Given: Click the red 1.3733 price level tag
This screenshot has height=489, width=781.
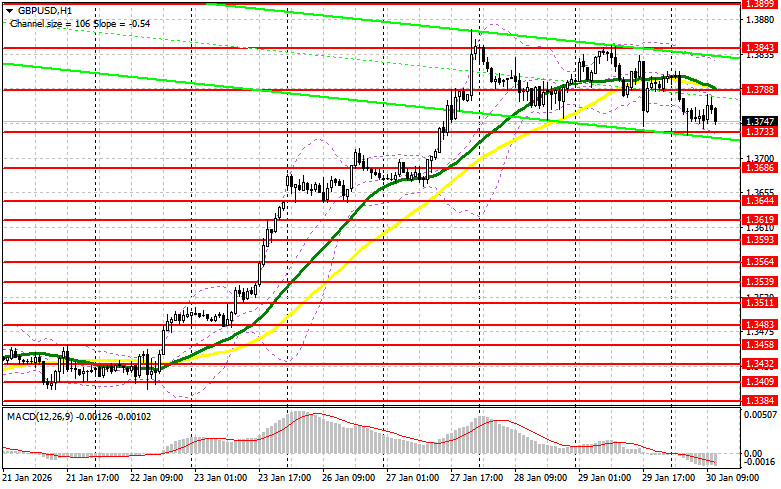Looking at the screenshot, I should coord(759,131).
